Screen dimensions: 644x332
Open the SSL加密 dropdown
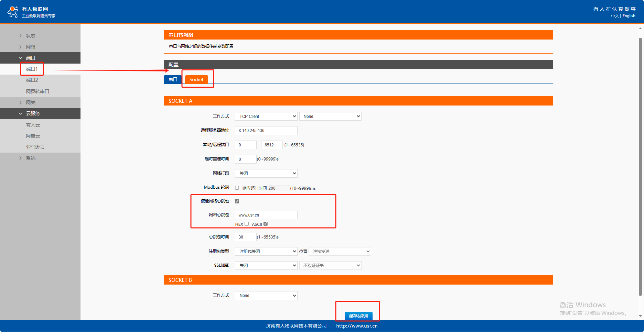pyautogui.click(x=266, y=266)
